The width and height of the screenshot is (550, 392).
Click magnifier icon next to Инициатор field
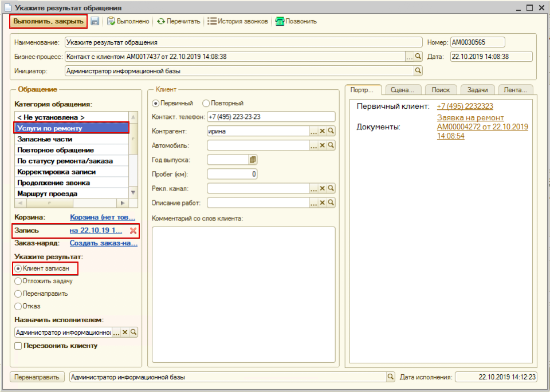tap(418, 71)
